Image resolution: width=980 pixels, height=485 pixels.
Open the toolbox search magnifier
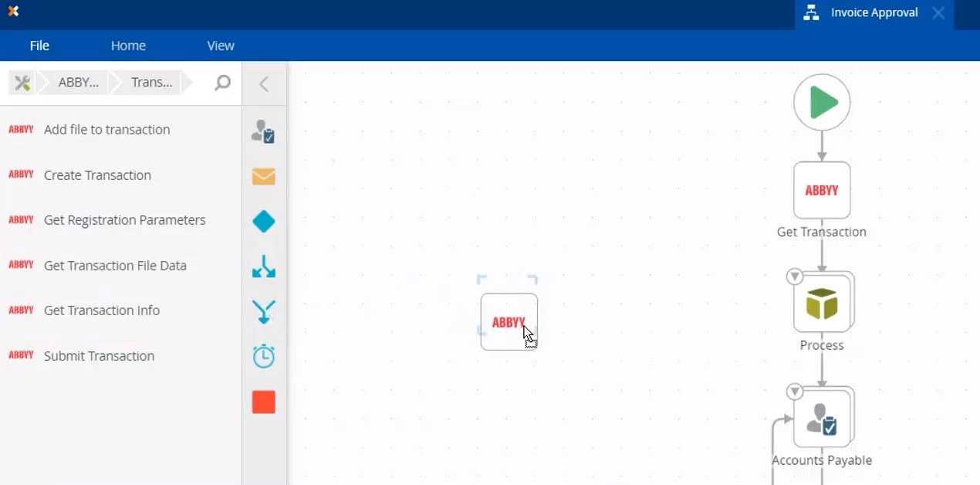tap(222, 83)
